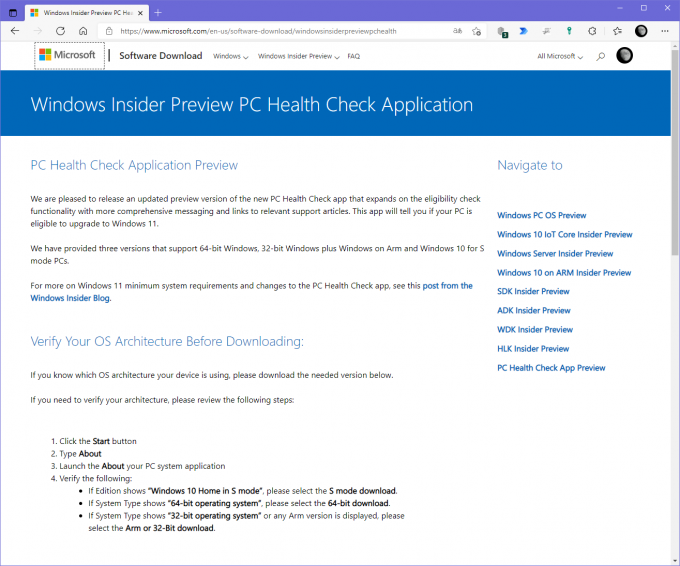Navigate to Windows 10 on ARM Insider Preview
The width and height of the screenshot is (680, 566).
coord(564,272)
